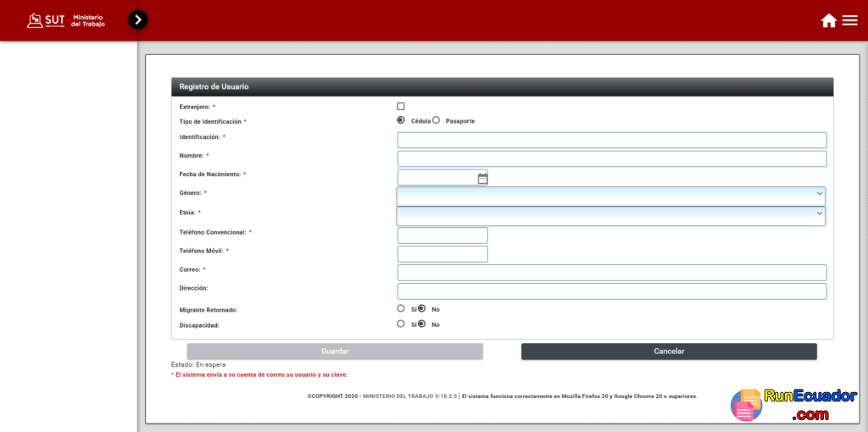Click the Identificación input field
Viewport: 868px width, 432px height.
[612, 140]
